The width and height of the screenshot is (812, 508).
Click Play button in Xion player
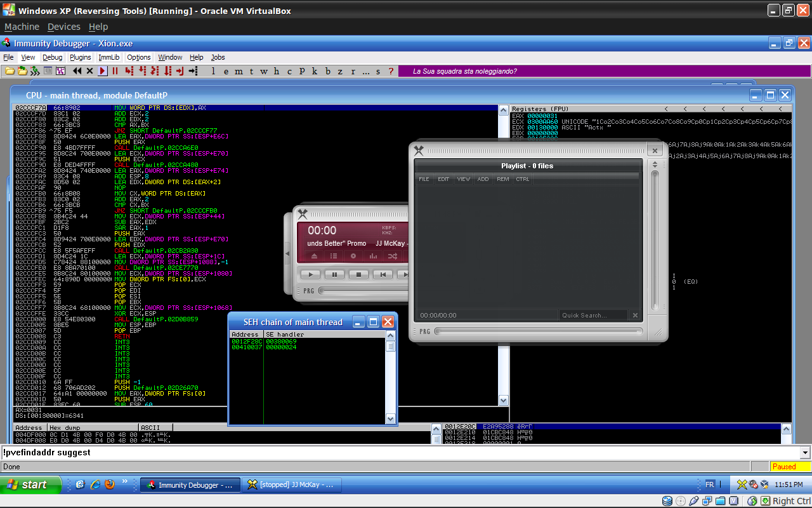[x=310, y=274]
